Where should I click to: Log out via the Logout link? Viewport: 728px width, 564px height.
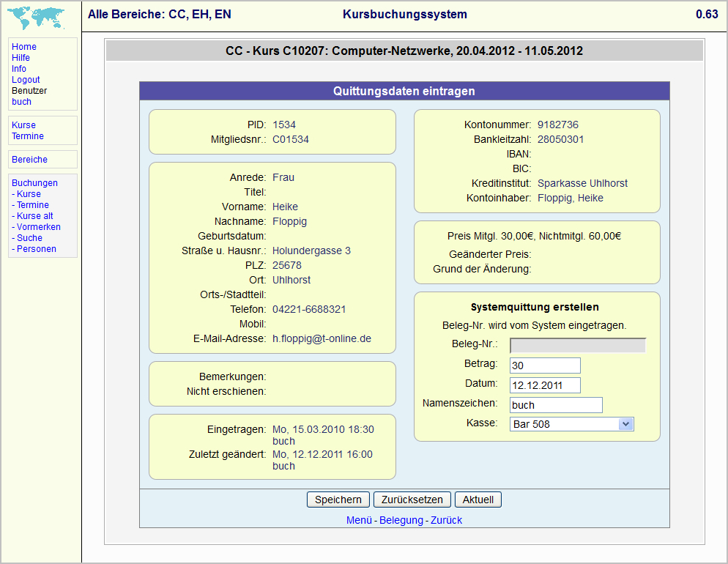click(26, 80)
